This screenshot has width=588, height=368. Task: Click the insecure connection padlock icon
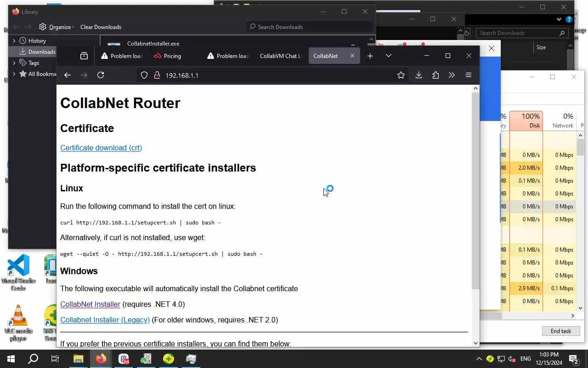(157, 75)
